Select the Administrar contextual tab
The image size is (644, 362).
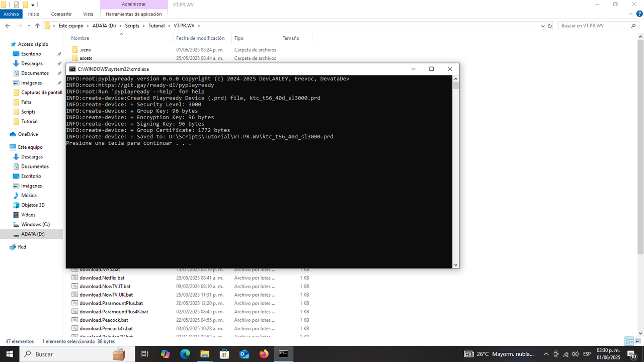[x=134, y=4]
